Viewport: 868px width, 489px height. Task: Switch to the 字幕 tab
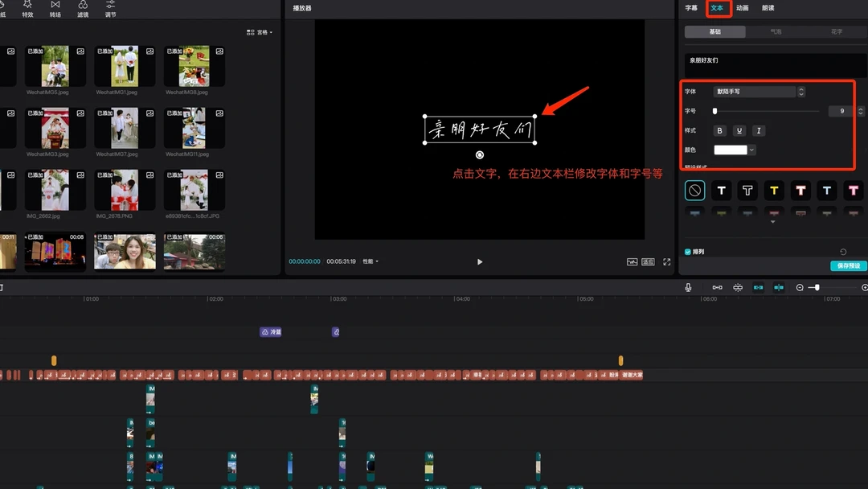click(691, 8)
